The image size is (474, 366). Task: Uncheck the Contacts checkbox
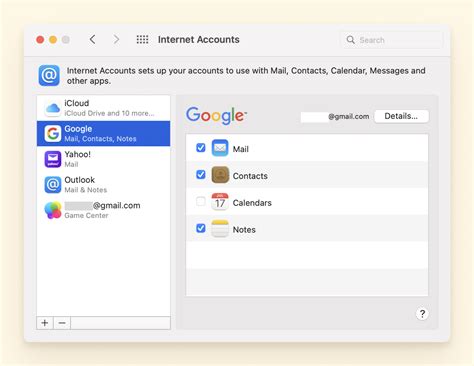coord(201,174)
